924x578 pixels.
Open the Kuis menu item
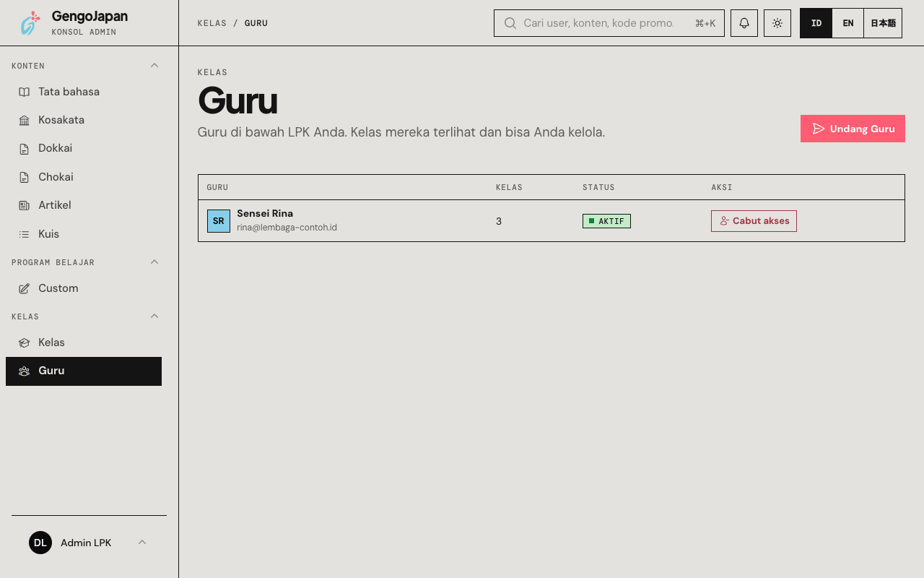tap(84, 234)
